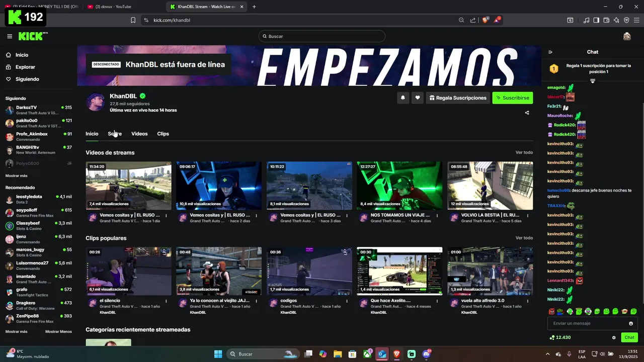Open the Brave music playlist icon
This screenshot has height=362, width=644.
point(586,20)
